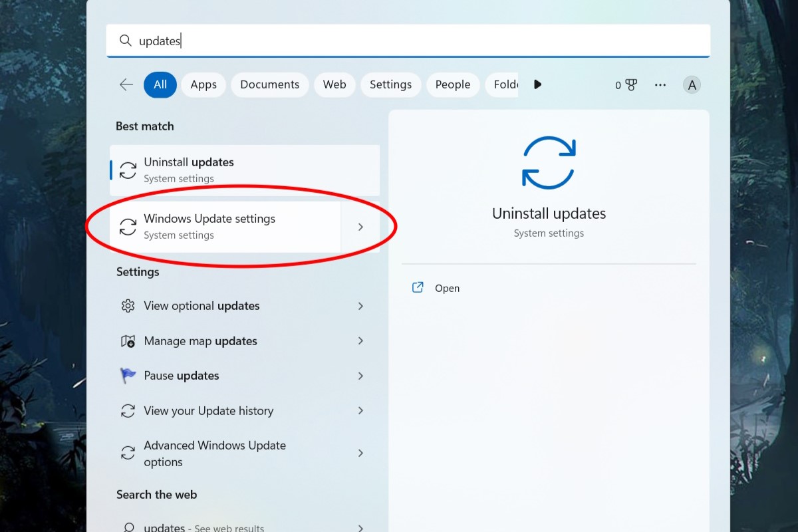Image resolution: width=798 pixels, height=532 pixels.
Task: Expand chevron for the updates web result
Action: coord(360,528)
